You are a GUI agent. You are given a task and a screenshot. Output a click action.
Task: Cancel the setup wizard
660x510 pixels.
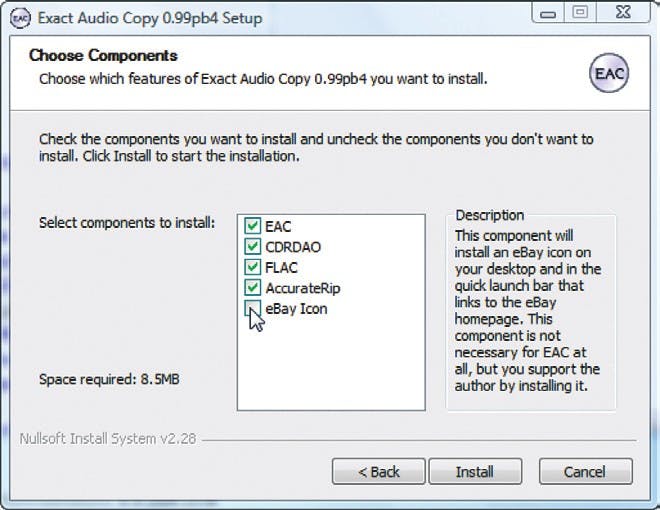[x=585, y=471]
